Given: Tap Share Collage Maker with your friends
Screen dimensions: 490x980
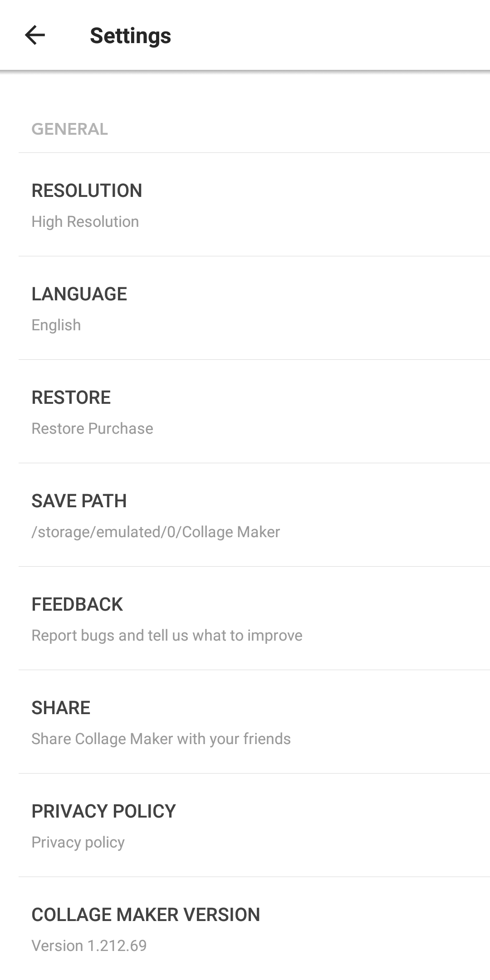Looking at the screenshot, I should coord(161,739).
